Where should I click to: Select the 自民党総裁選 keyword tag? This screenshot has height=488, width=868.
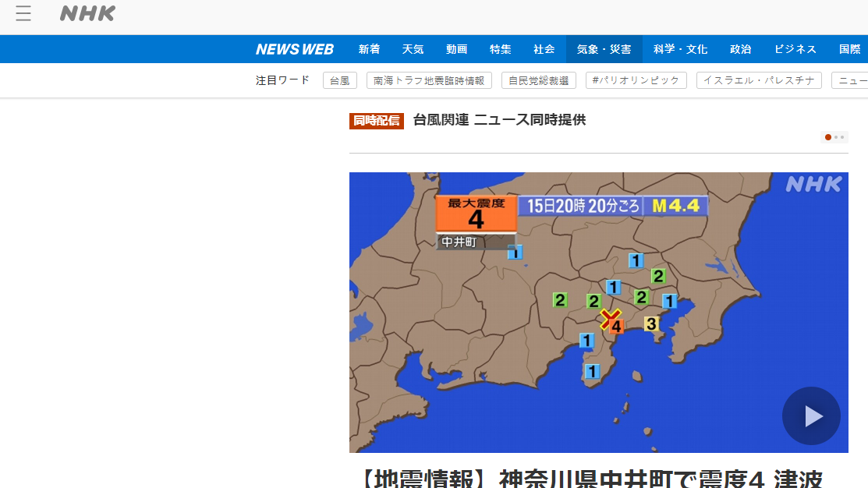pos(538,80)
